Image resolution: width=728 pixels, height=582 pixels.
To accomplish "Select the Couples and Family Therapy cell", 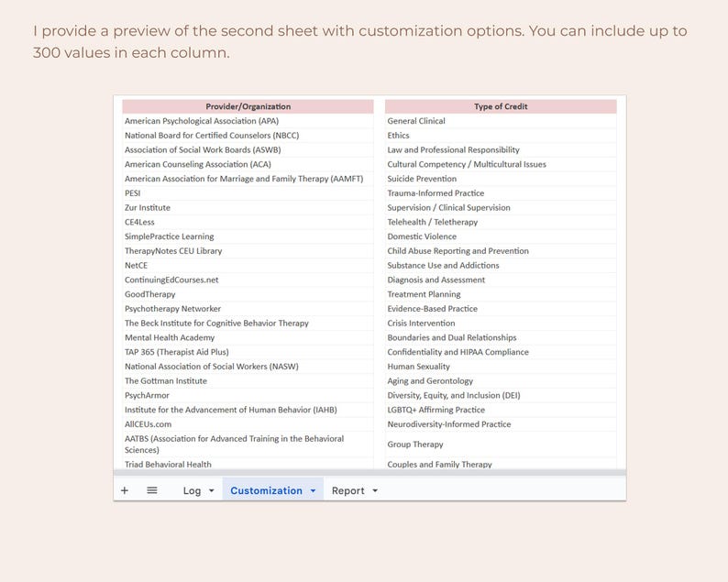I will pos(501,464).
